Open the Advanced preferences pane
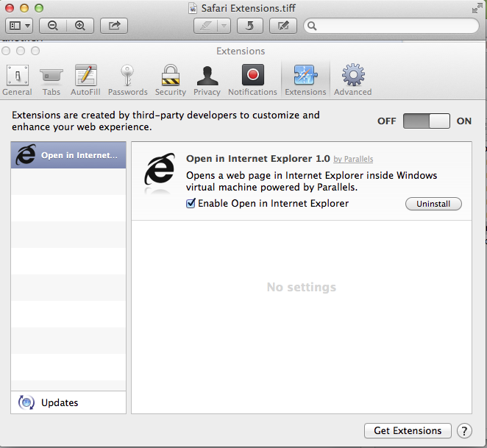Image resolution: width=487 pixels, height=448 pixels. (x=353, y=80)
